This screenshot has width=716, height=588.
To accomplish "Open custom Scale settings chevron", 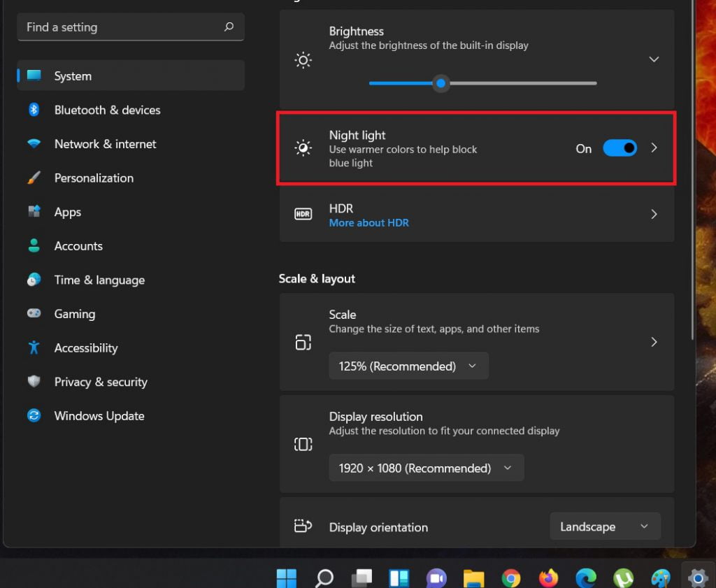I will pyautogui.click(x=654, y=342).
